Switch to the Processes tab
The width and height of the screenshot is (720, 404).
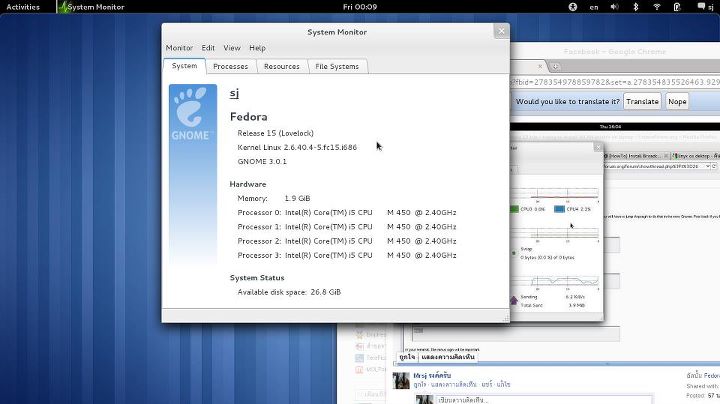(x=231, y=67)
